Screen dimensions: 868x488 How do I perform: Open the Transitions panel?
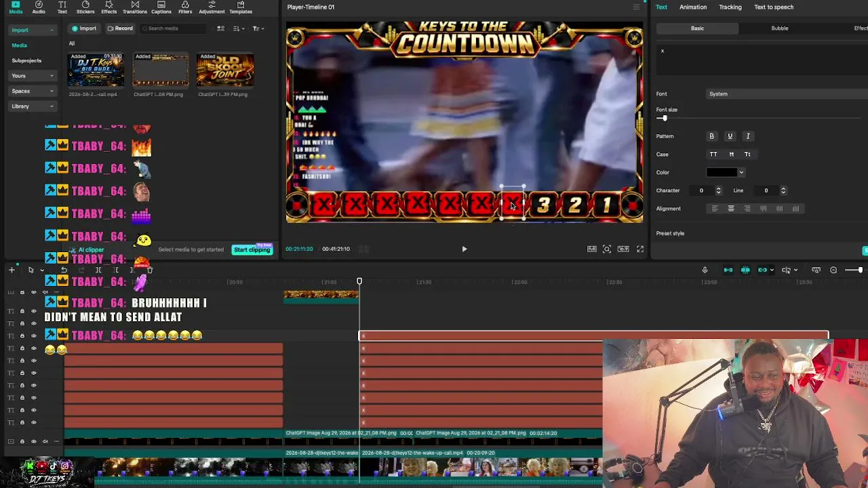click(x=134, y=7)
